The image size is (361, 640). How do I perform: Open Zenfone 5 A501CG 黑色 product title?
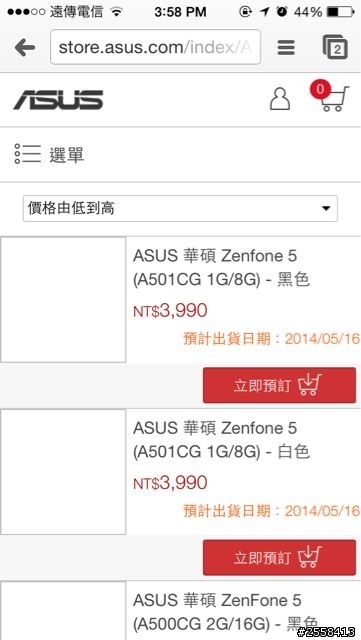(221, 268)
